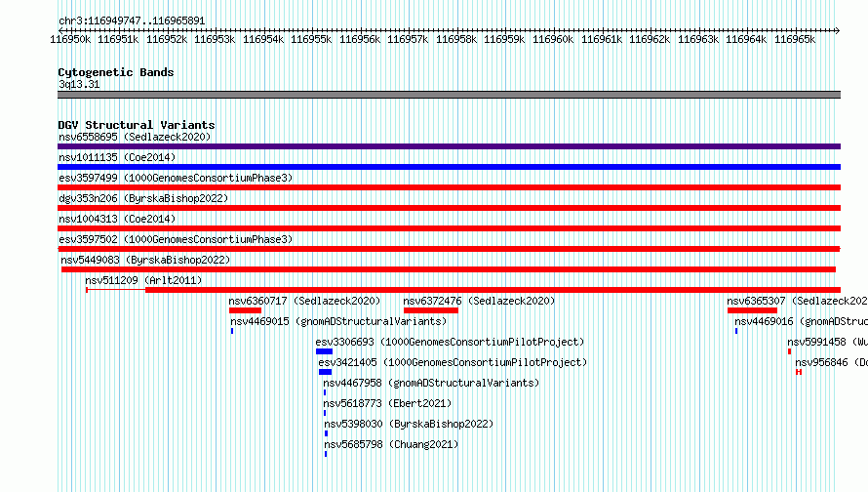Click the small blue nsv5618773 marker

point(325,413)
